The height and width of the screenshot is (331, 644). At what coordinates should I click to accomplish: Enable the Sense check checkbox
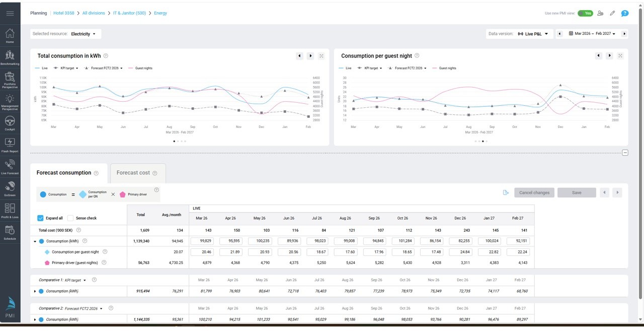pyautogui.click(x=70, y=218)
